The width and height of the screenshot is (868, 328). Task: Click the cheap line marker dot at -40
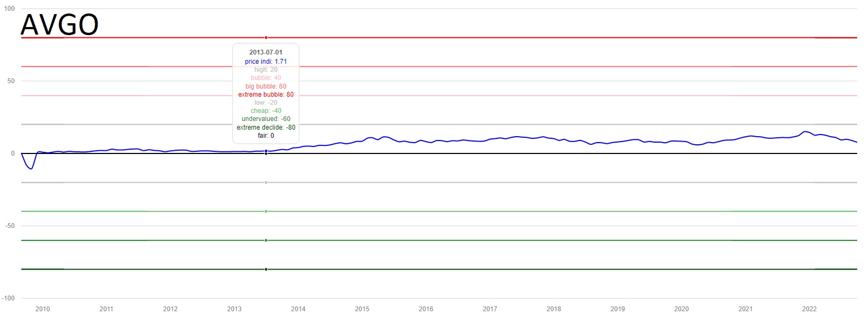(266, 211)
